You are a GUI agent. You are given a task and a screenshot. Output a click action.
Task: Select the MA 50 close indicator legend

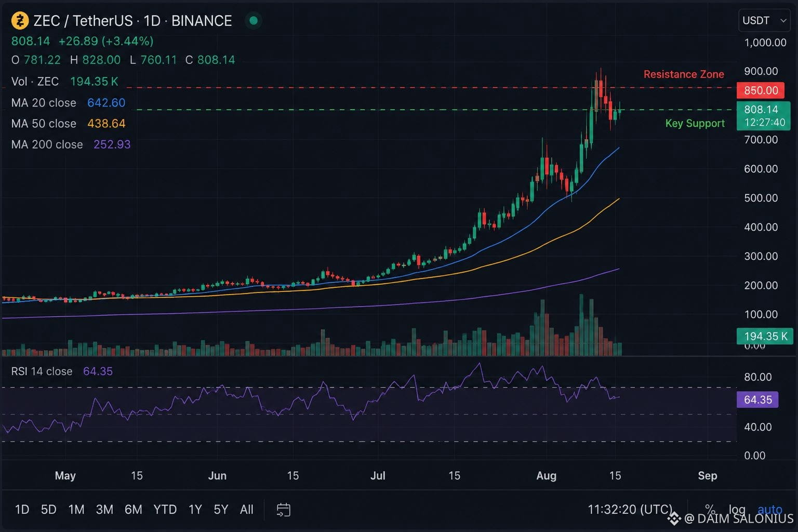[44, 124]
